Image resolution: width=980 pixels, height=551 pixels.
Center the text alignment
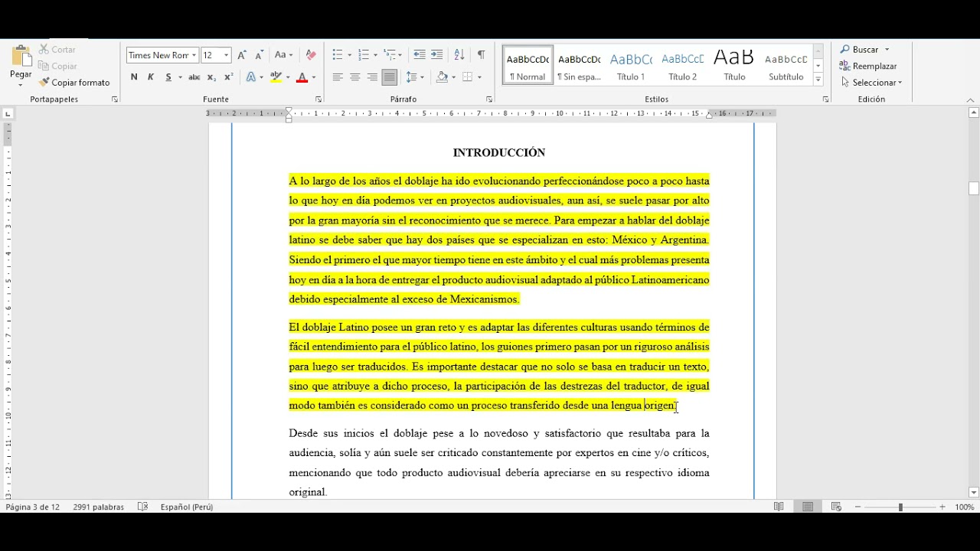click(x=355, y=77)
